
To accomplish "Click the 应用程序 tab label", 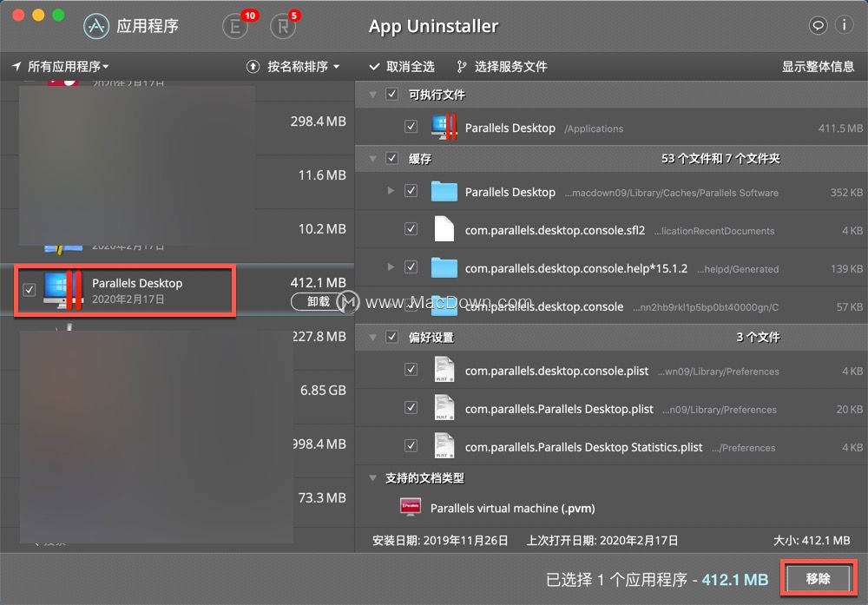I will [x=148, y=26].
